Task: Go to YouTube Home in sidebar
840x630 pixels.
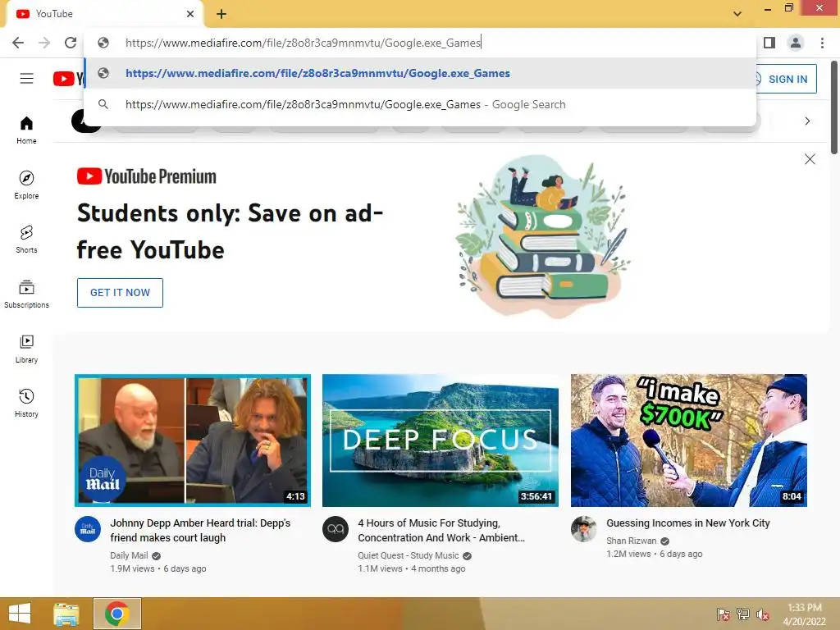Action: (x=26, y=130)
